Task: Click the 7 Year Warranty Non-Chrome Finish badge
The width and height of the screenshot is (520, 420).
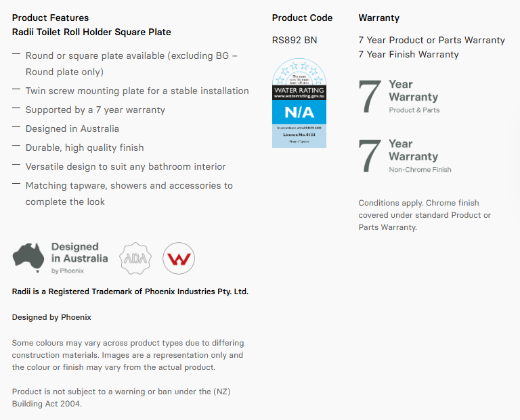Action: pos(405,156)
